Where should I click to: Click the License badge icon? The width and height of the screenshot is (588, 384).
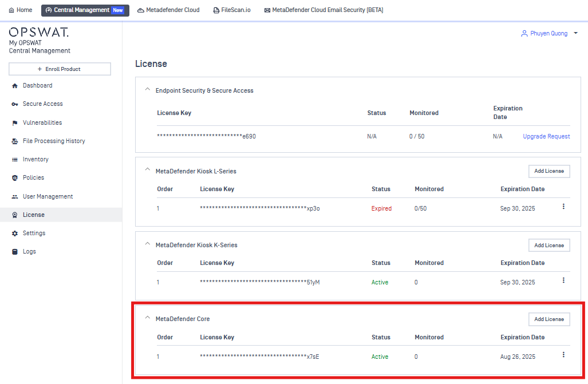point(15,215)
